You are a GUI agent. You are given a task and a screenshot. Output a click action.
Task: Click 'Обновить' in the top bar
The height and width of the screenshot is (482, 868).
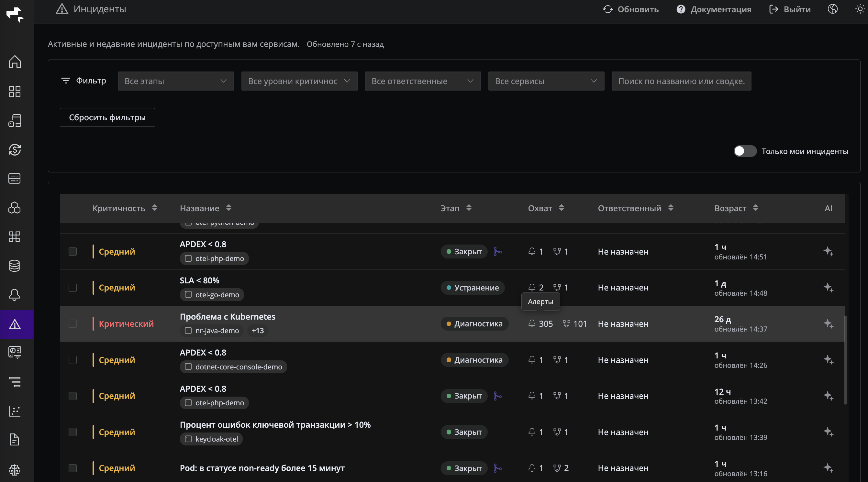tap(630, 9)
